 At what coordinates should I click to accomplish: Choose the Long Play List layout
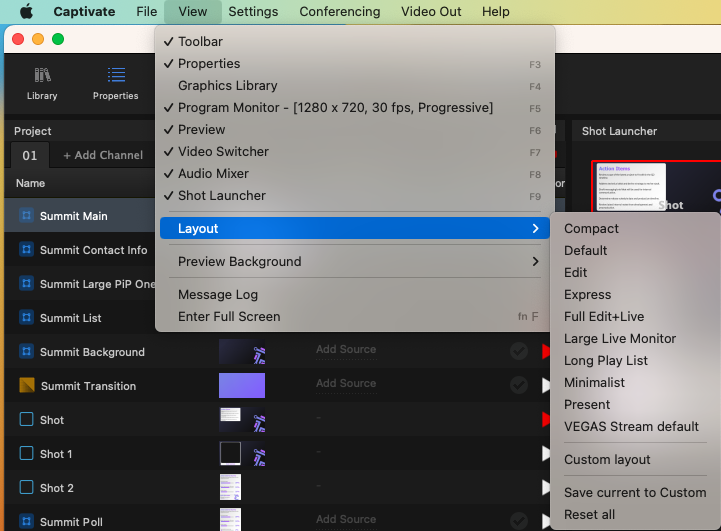tap(635, 361)
